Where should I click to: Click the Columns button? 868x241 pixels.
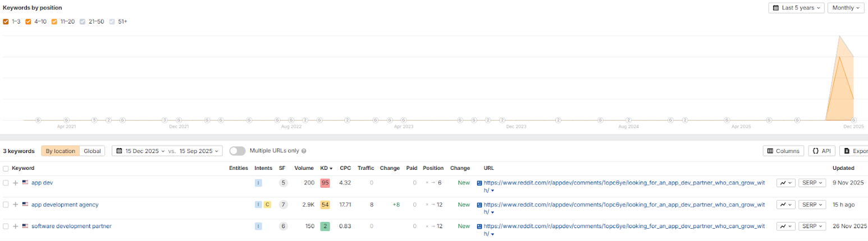783,151
